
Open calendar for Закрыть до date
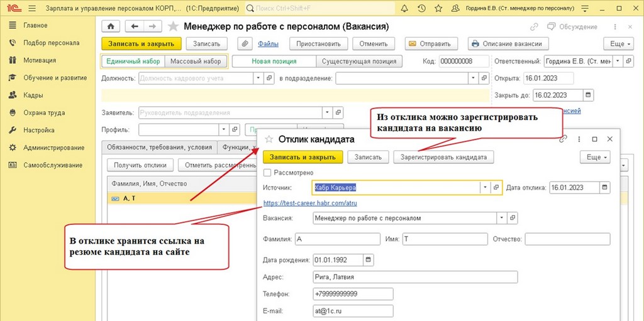[588, 95]
